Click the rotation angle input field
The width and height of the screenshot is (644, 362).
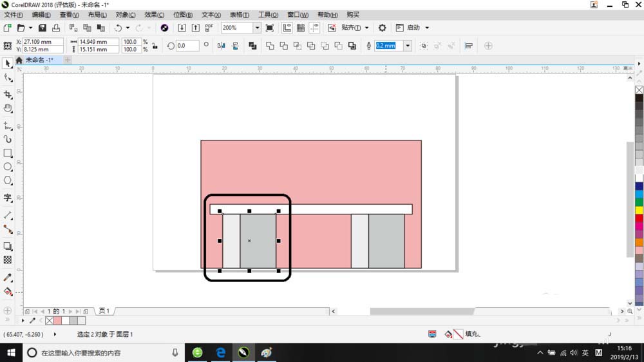point(188,46)
